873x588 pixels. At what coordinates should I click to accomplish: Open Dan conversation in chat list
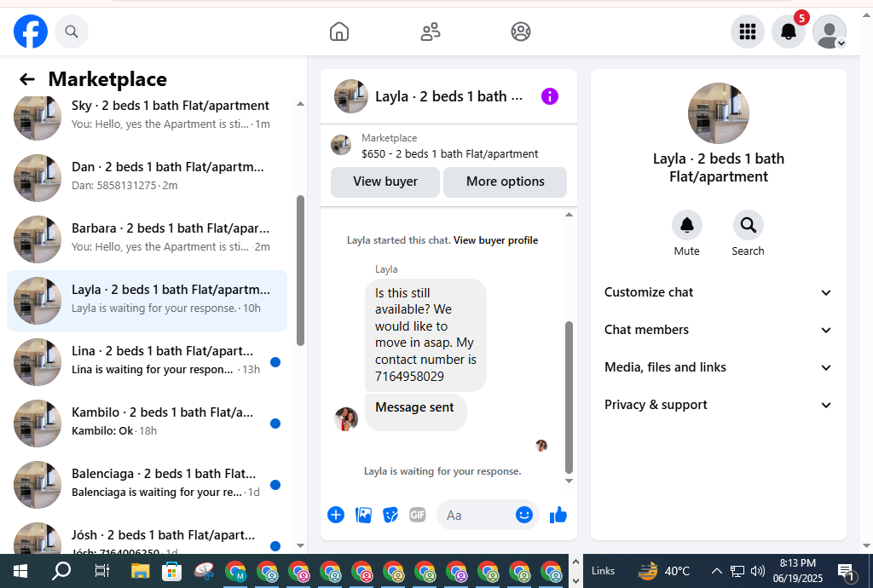(x=147, y=178)
